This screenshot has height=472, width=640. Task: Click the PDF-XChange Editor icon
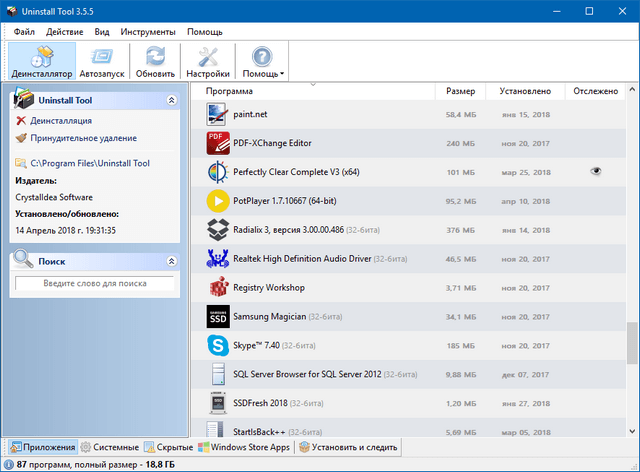[x=218, y=143]
